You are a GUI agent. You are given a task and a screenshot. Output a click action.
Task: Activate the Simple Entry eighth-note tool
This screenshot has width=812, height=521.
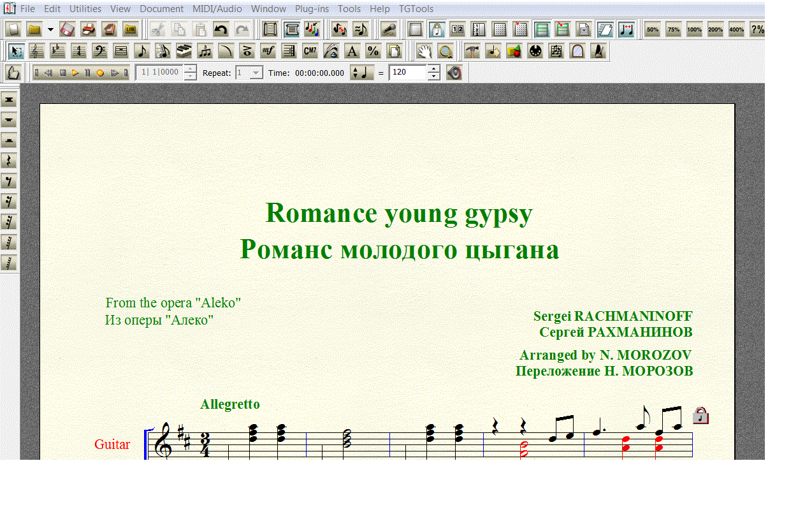(142, 51)
